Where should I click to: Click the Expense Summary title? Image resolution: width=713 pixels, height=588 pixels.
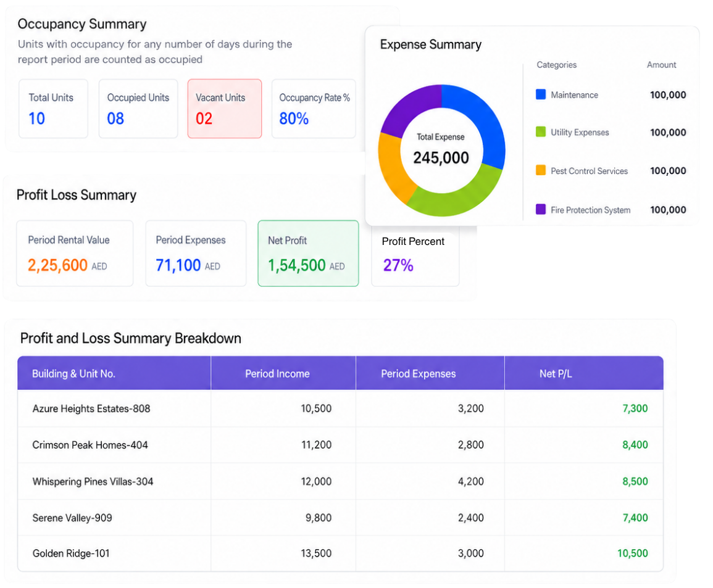coord(431,44)
